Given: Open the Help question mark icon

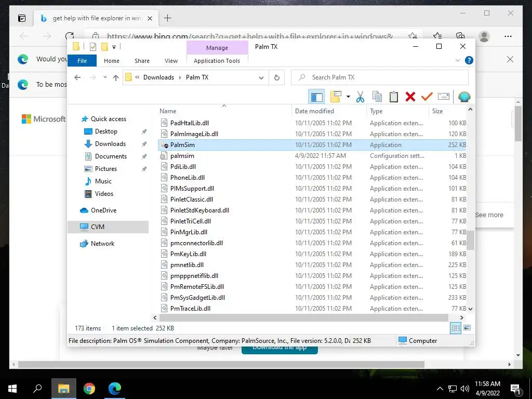Looking at the screenshot, I should pos(469,60).
